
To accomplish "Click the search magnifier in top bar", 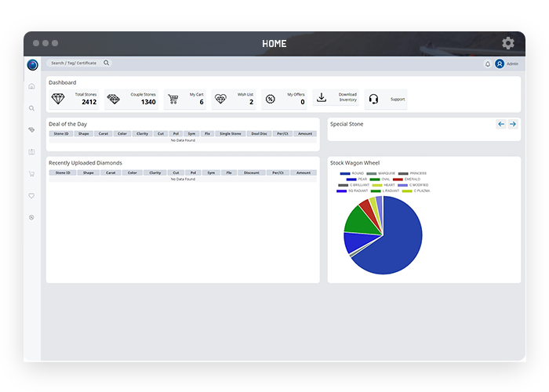I will point(106,63).
